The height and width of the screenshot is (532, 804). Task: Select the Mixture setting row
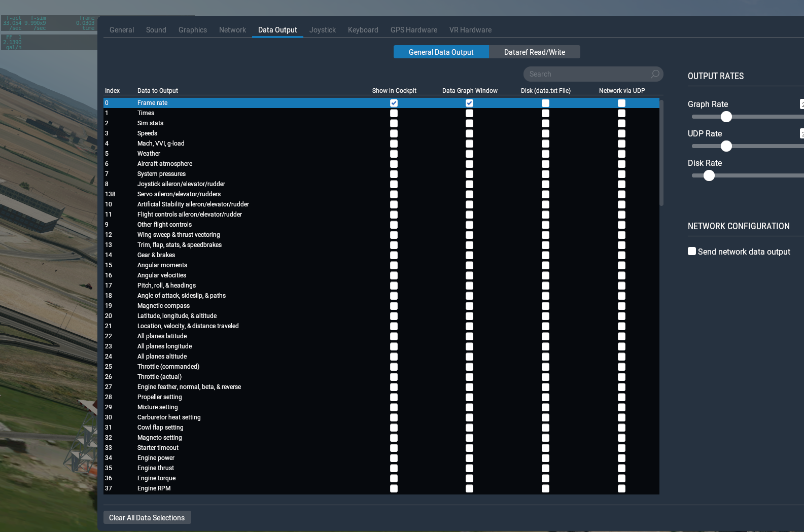coord(381,407)
